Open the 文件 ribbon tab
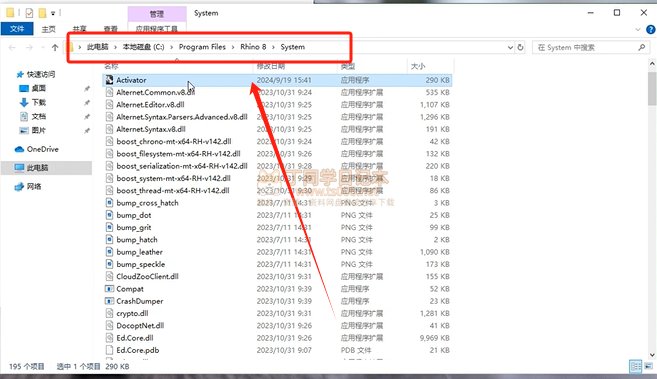 click(x=17, y=28)
